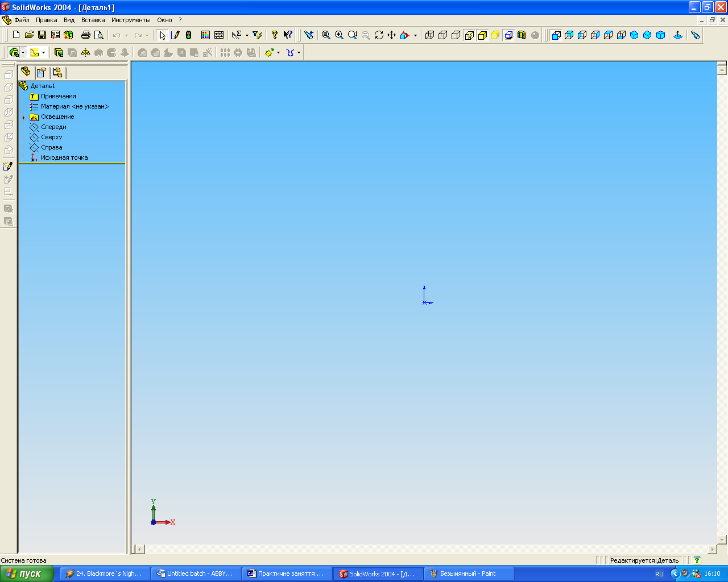Open dropdown arrow beside measure/Sigma tools icon
Screen dimensions: 728x582
click(247, 35)
